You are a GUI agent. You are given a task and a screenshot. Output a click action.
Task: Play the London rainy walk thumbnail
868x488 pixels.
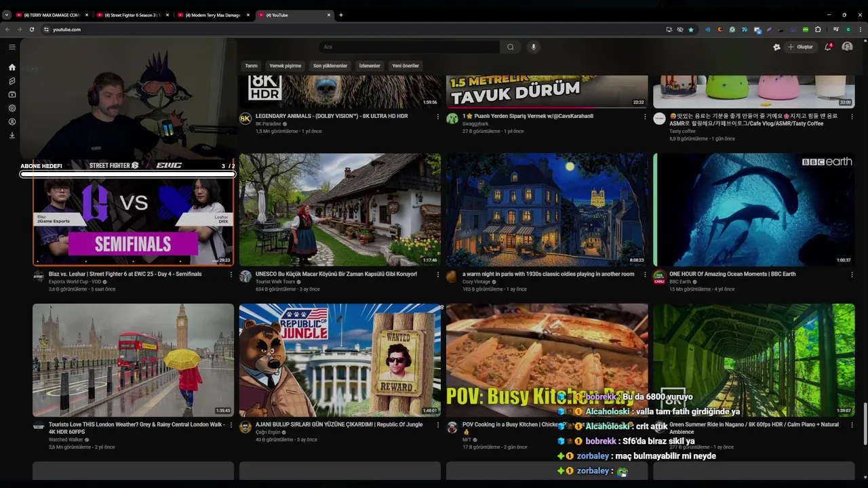coord(133,360)
